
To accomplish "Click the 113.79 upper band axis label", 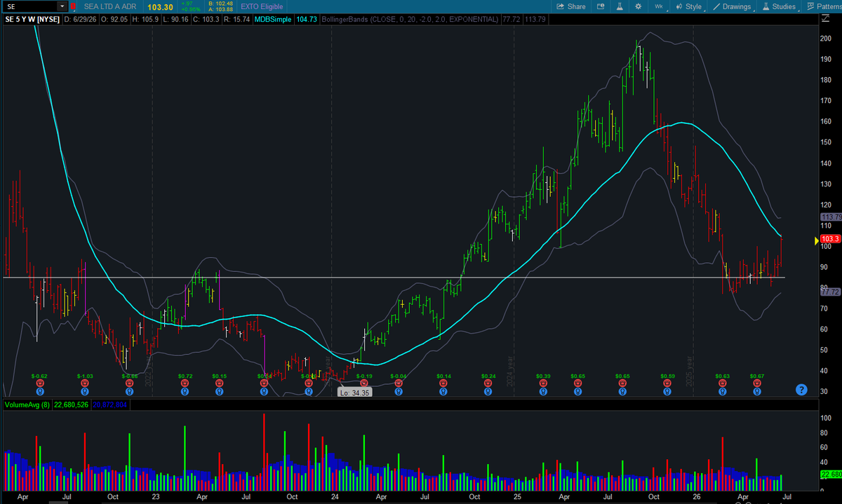I will pos(831,217).
